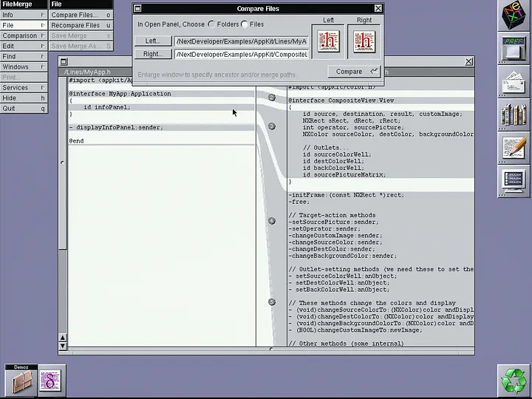Choose Quit from the FileMerge menu
This screenshot has height=399, width=532.
(x=24, y=109)
